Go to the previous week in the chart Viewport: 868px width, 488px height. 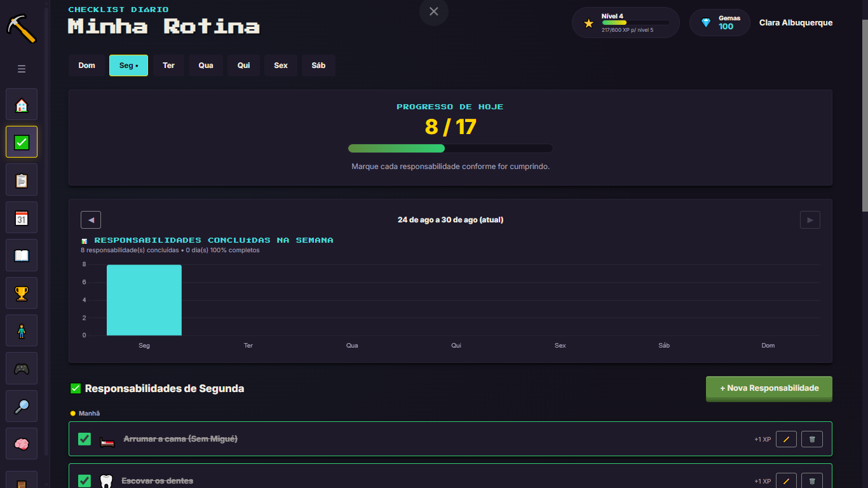(91, 220)
